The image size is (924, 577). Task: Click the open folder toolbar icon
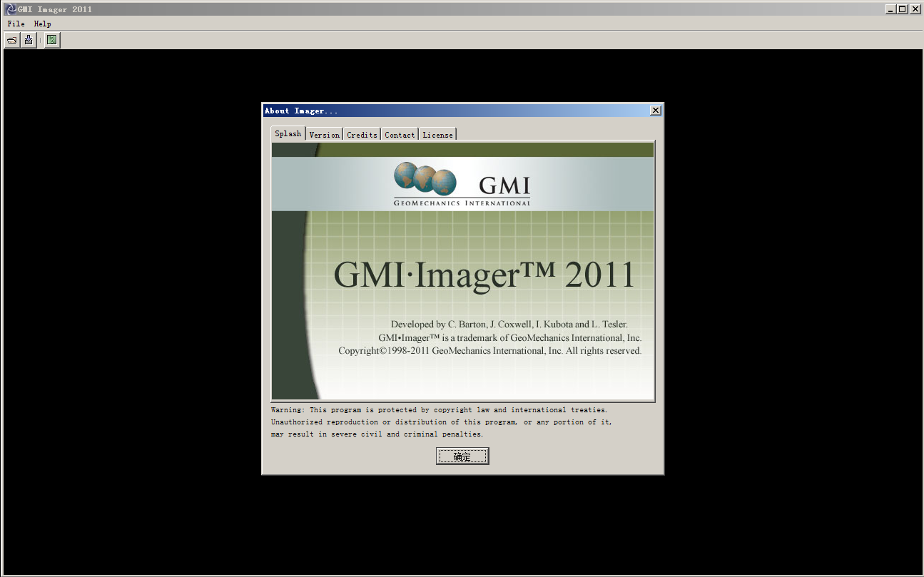[12, 40]
